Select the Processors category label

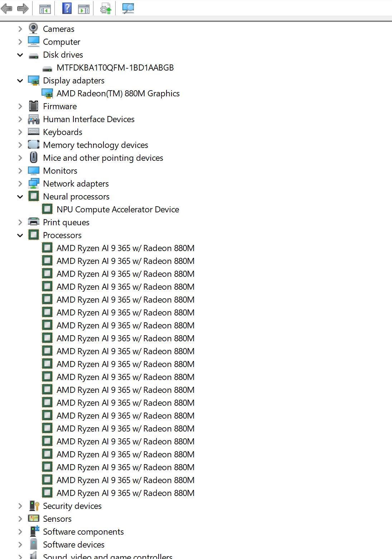click(62, 235)
